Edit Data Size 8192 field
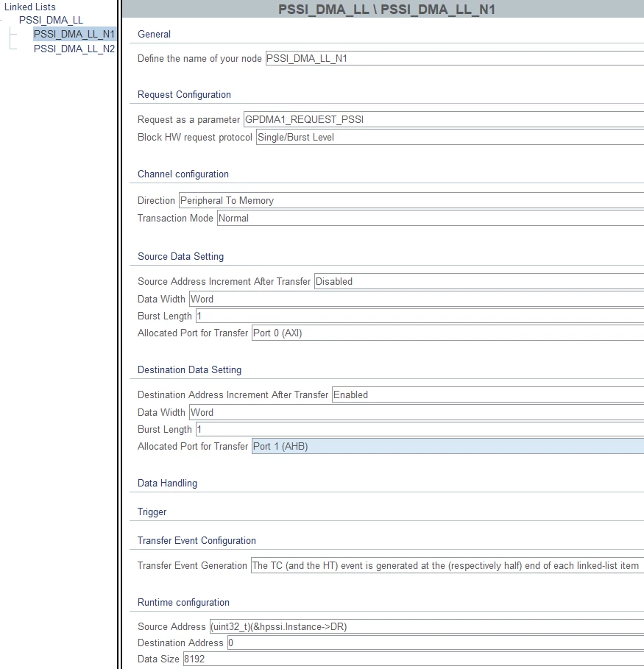 tap(414, 659)
